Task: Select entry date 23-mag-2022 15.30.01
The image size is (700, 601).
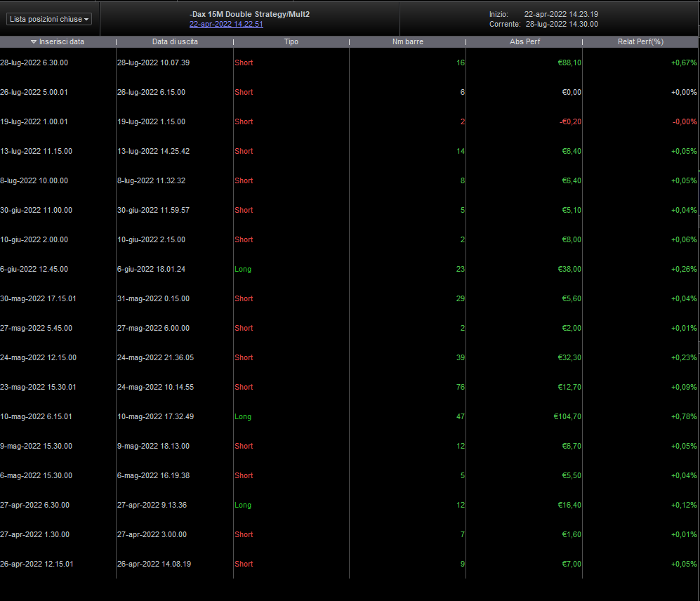Action: [x=39, y=387]
